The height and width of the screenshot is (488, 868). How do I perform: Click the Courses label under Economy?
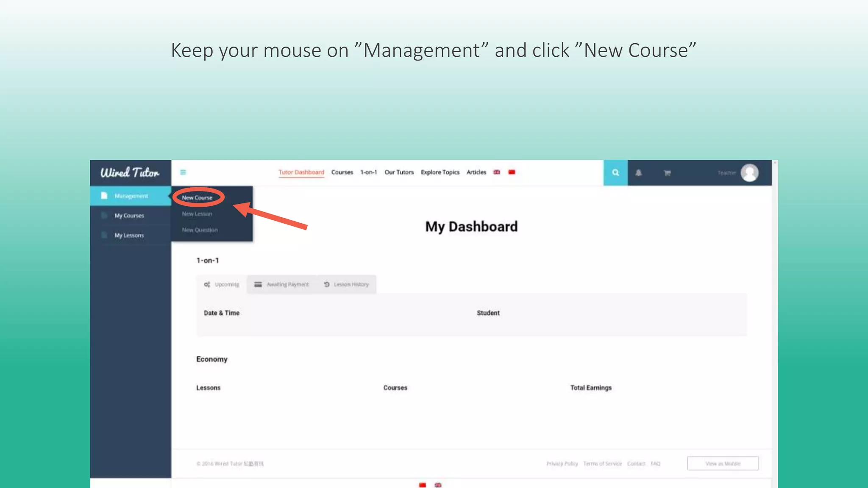pos(395,388)
